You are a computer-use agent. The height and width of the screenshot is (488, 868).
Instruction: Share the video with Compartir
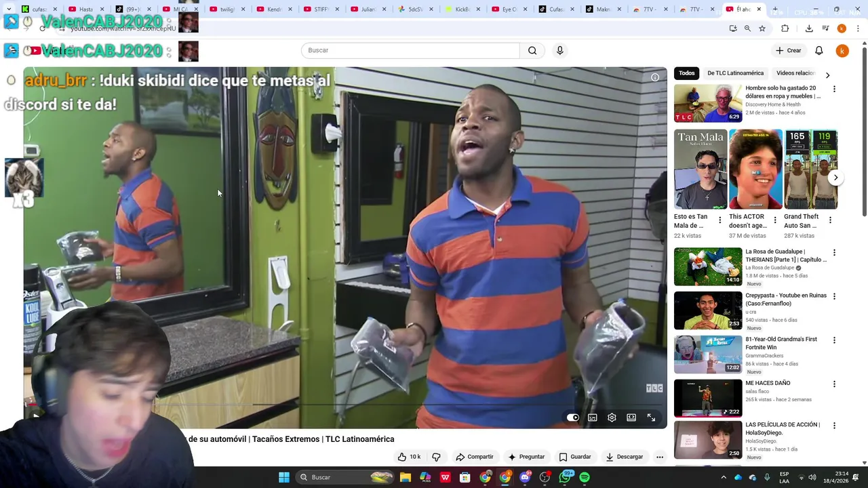[475, 457]
